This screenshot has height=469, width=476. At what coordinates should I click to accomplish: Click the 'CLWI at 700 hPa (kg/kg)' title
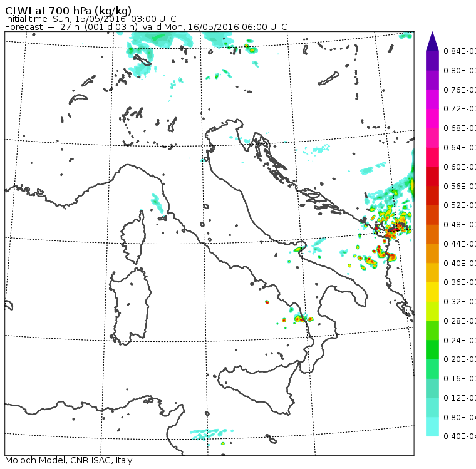coord(68,10)
